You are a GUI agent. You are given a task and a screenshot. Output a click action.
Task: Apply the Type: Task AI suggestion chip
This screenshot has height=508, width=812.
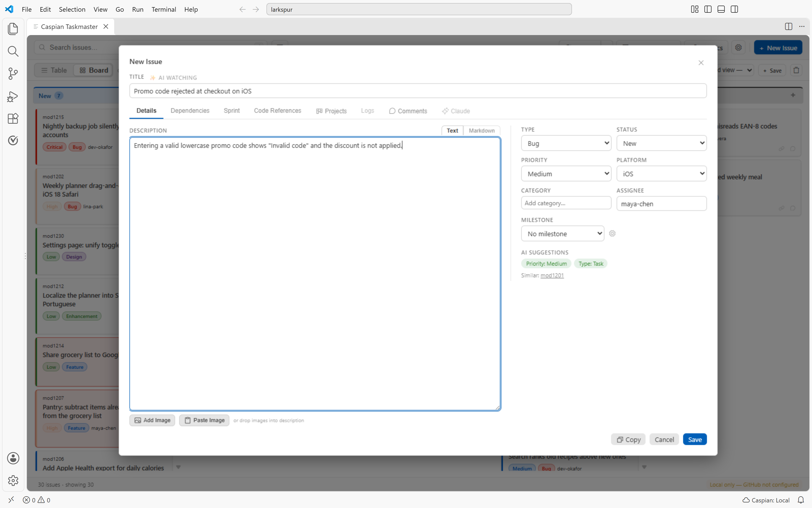pyautogui.click(x=590, y=264)
